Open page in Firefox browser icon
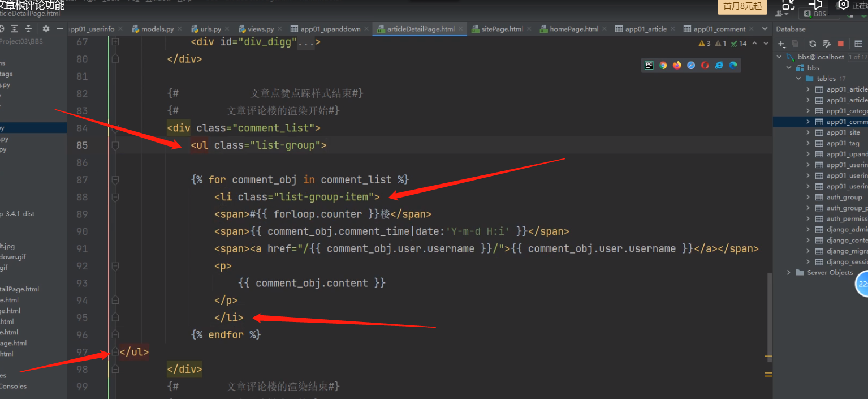 pos(677,65)
